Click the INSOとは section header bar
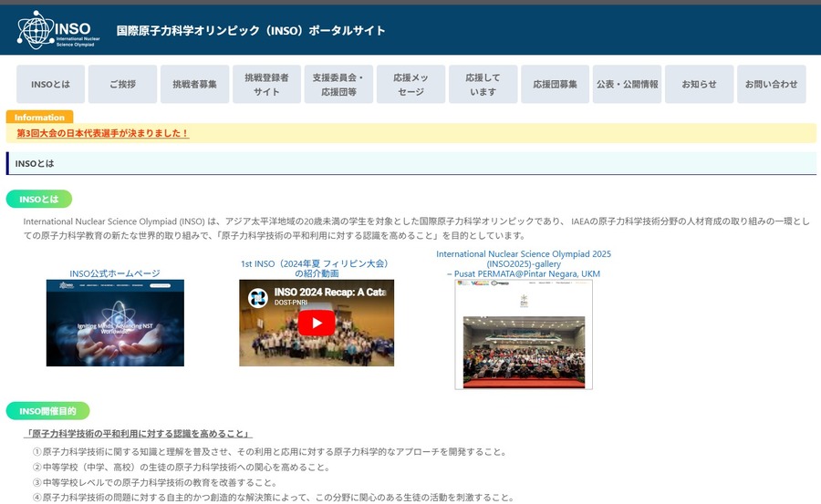The height and width of the screenshot is (504, 821). (x=411, y=163)
